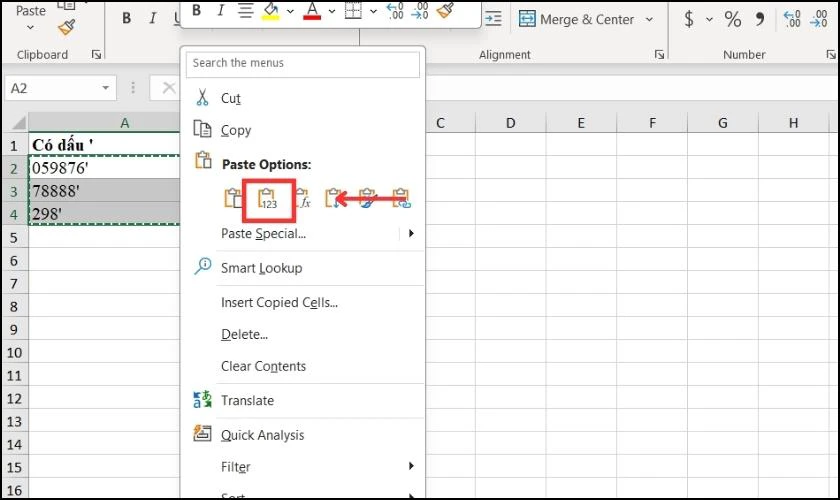Select column D header
Viewport: 840px width, 500px height.
[511, 123]
